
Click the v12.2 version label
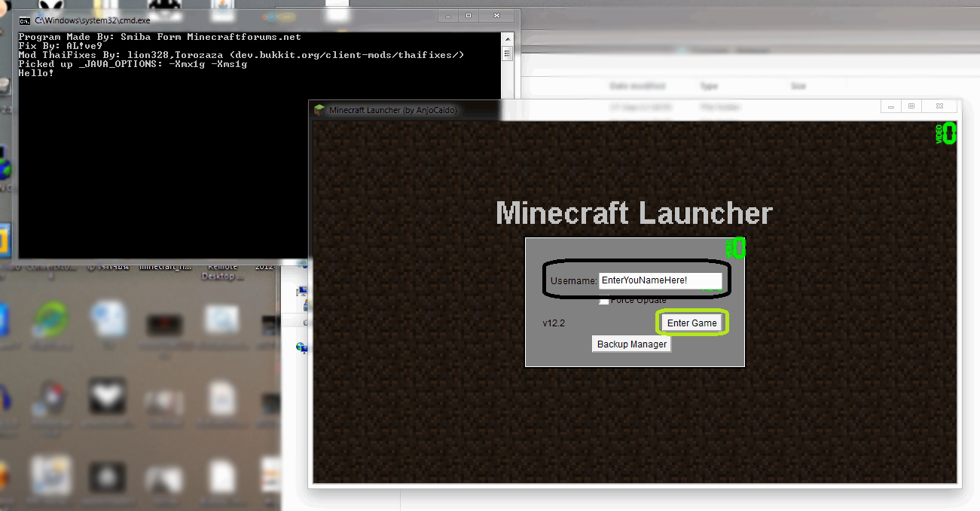(554, 323)
